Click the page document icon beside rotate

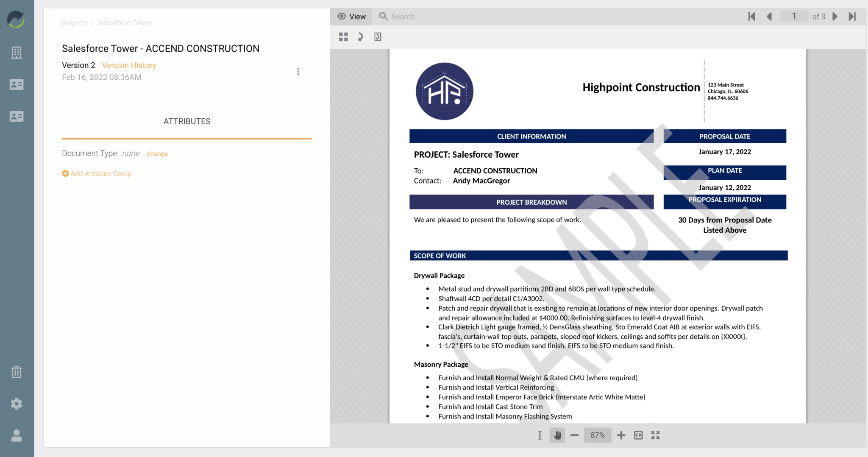(x=378, y=37)
